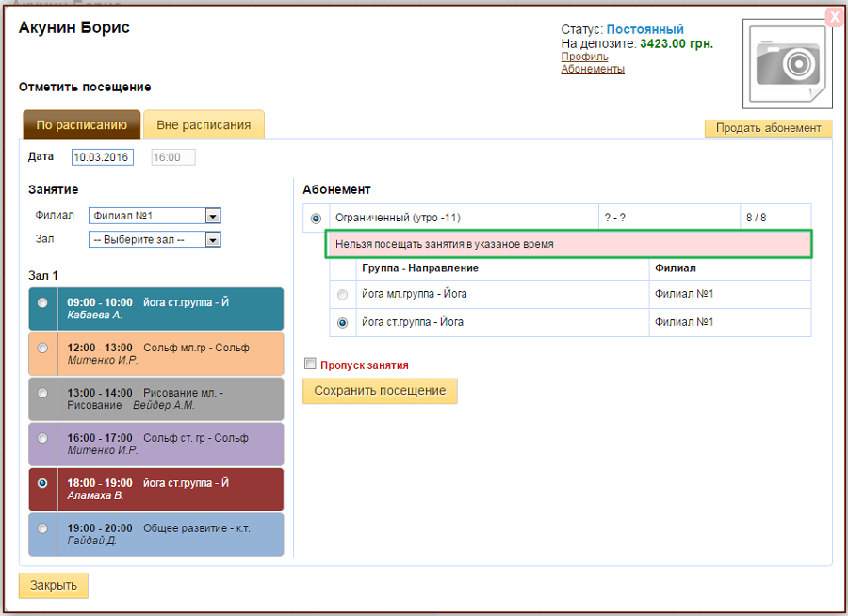Open the Филиал №1 dropdown
848x616 pixels.
coord(155,216)
